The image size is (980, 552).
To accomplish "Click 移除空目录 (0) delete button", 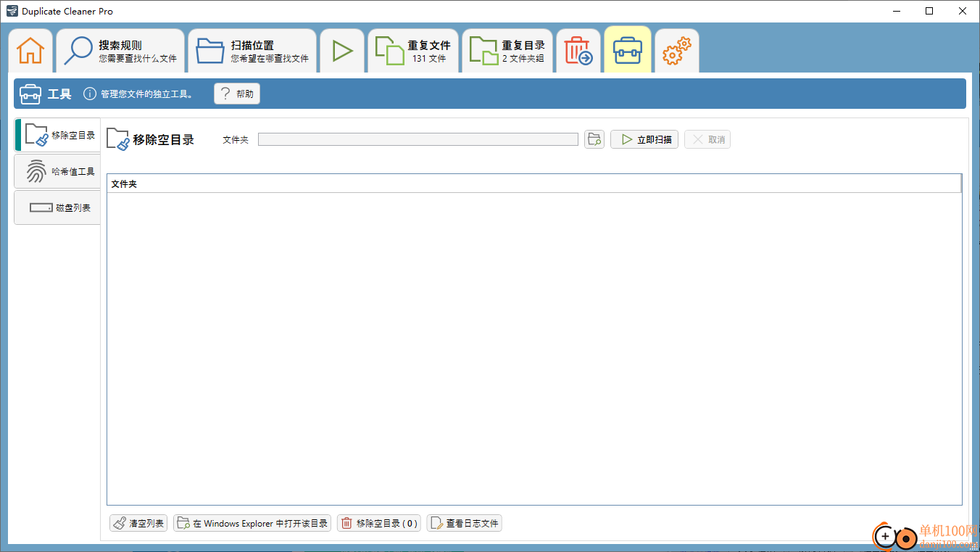I will 379,523.
